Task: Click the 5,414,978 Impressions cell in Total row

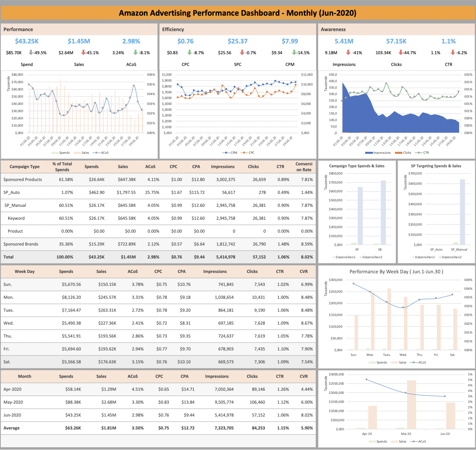Action: pos(226,257)
